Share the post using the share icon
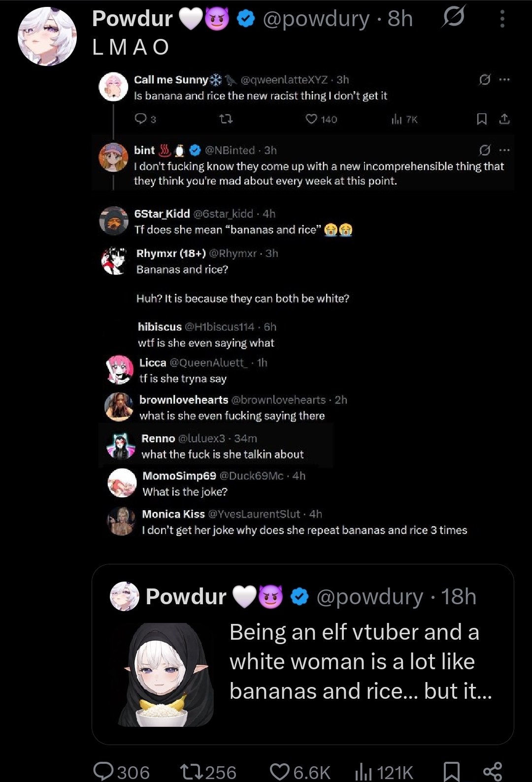The width and height of the screenshot is (532, 782). [x=493, y=772]
